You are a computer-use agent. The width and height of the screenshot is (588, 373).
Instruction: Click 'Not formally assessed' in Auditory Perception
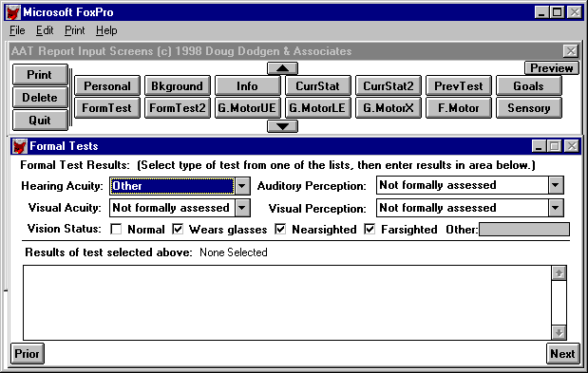438,185
